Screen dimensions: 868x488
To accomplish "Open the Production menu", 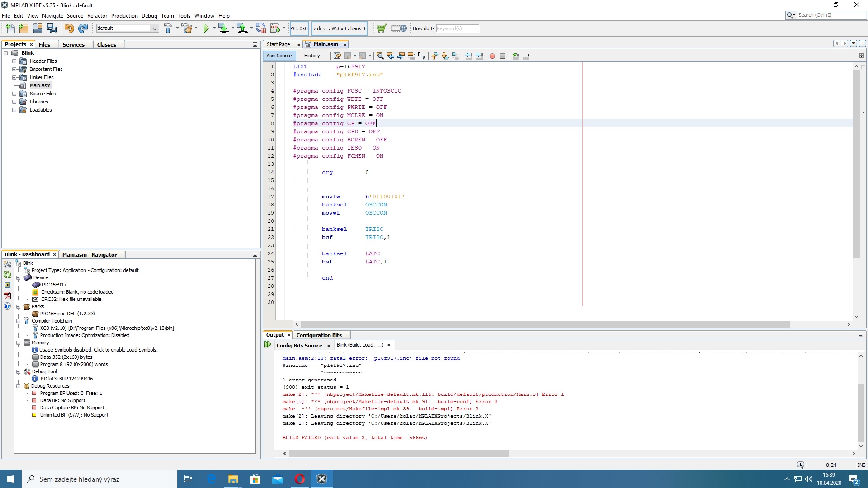I will click(x=124, y=15).
